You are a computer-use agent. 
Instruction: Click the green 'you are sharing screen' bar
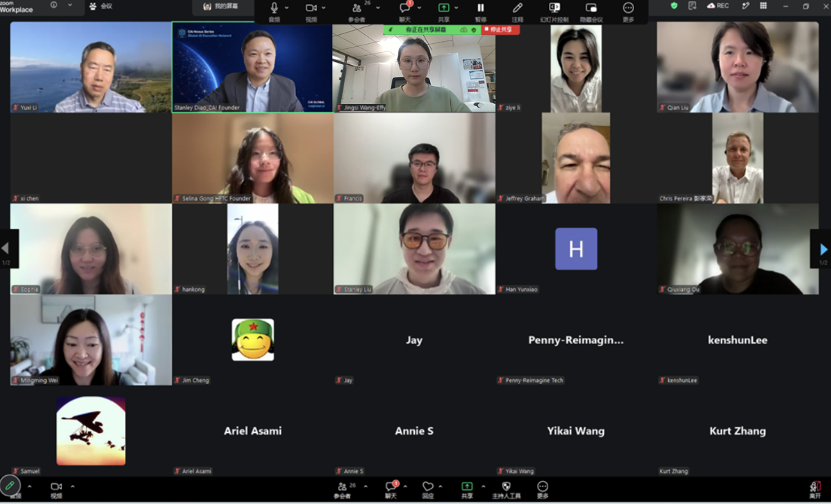[x=425, y=30]
